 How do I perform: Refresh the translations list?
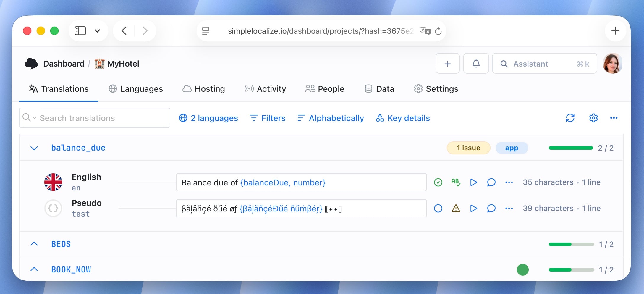(x=571, y=118)
